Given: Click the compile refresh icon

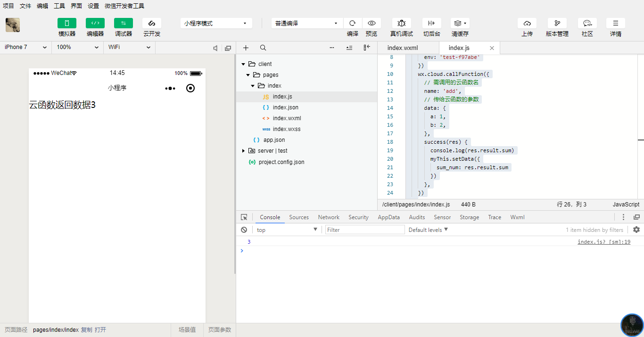Looking at the screenshot, I should tap(352, 23).
